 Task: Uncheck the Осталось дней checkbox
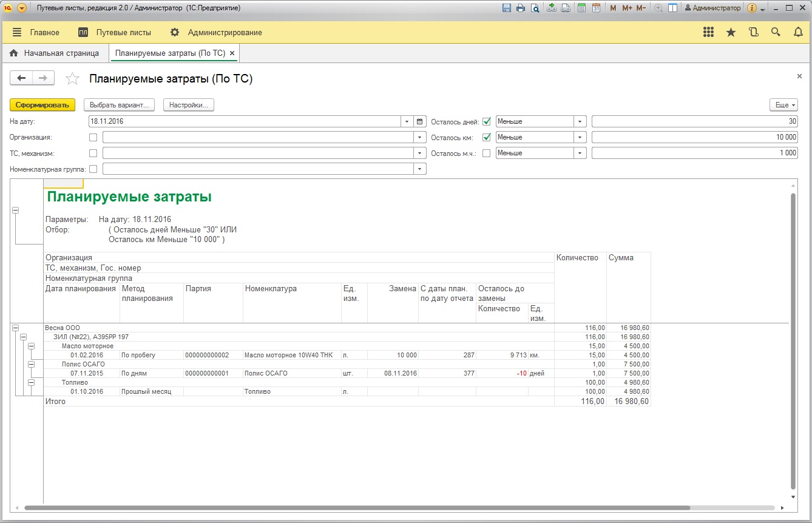pos(486,121)
